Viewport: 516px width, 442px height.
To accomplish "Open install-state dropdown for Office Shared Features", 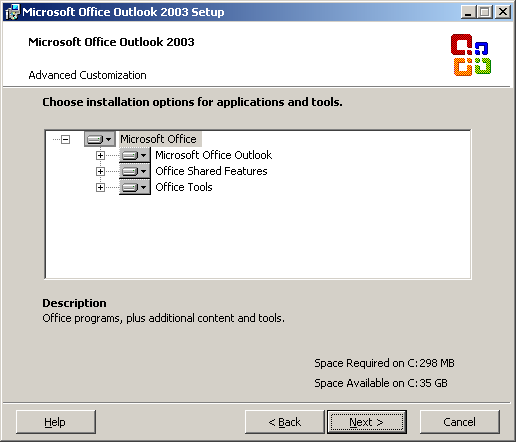I will tap(135, 171).
